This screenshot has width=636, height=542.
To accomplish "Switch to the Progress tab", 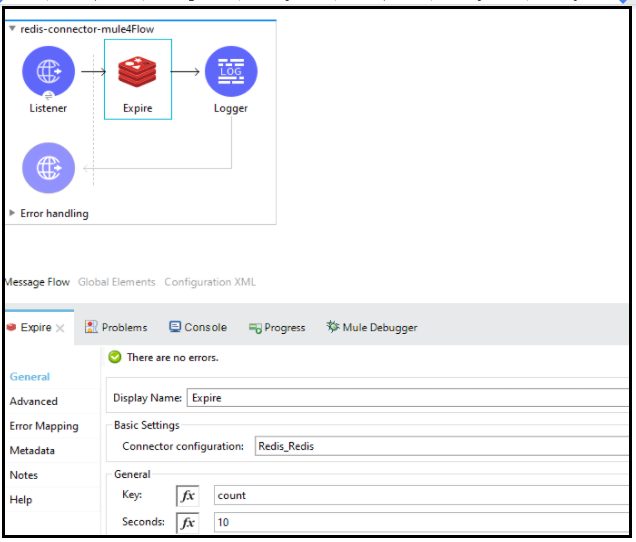I will point(277,327).
